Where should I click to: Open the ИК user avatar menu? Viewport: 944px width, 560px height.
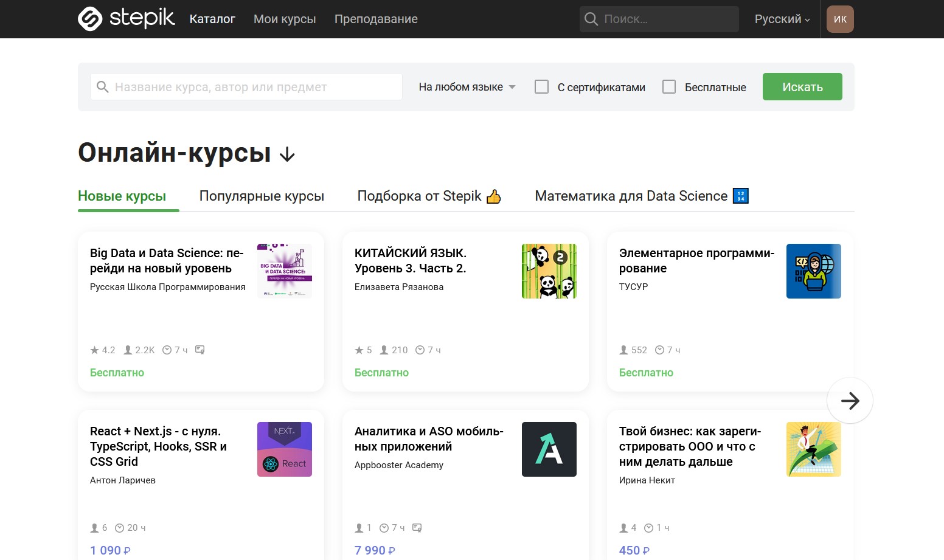(840, 19)
